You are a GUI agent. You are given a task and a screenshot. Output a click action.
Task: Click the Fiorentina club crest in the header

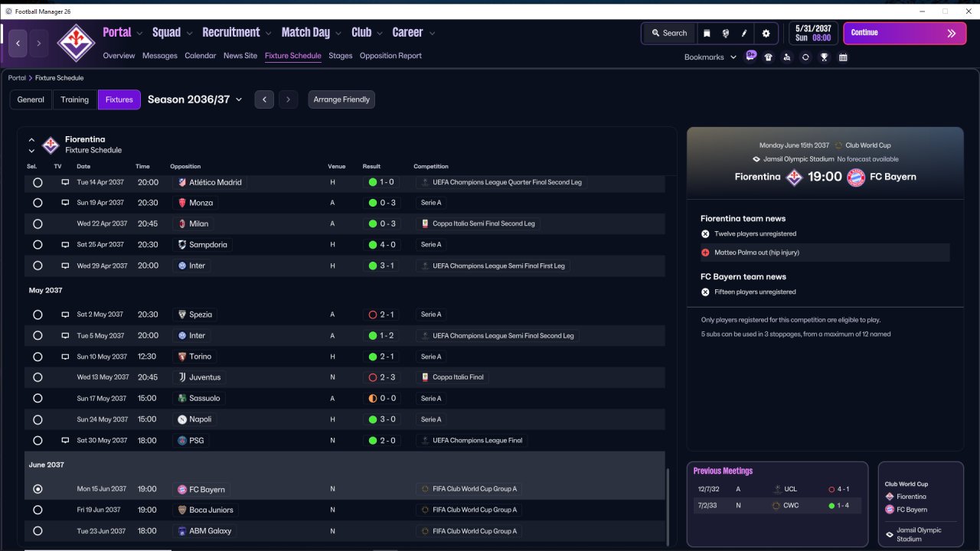(77, 43)
